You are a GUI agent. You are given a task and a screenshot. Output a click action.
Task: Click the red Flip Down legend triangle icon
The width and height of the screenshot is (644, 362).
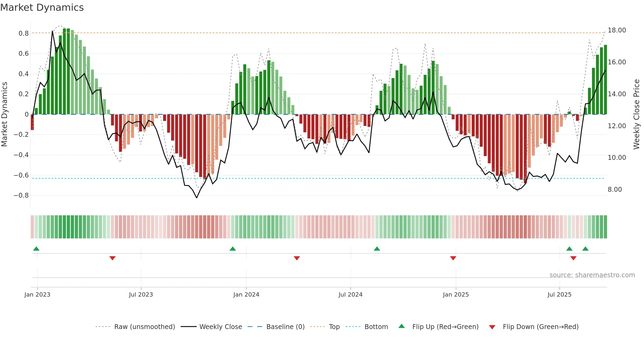pyautogui.click(x=492, y=327)
